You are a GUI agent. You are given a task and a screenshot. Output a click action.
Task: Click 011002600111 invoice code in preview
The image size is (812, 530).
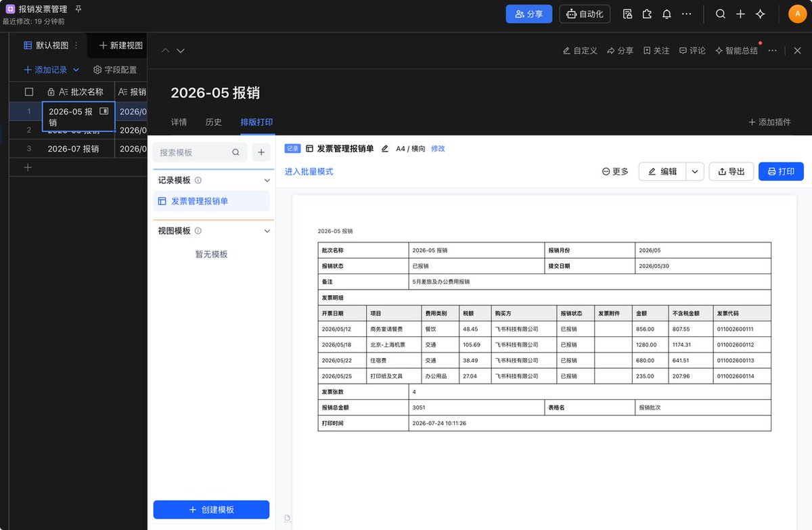click(x=736, y=329)
